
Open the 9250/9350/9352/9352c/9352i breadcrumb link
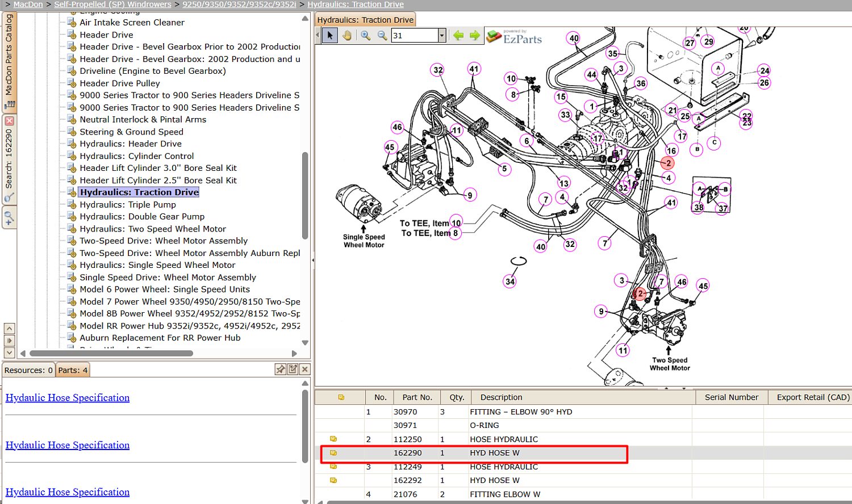coord(239,5)
